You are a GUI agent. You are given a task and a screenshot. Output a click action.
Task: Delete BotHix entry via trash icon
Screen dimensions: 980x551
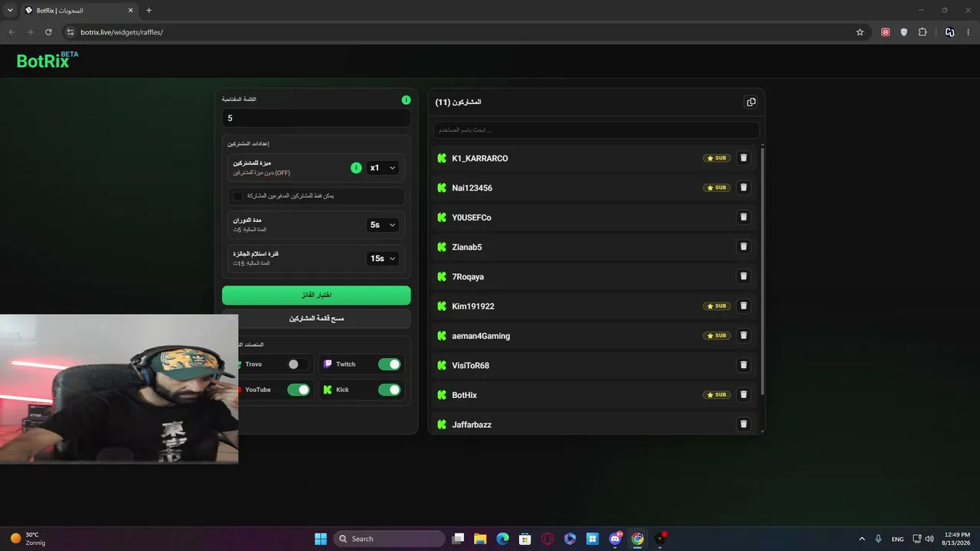point(743,395)
